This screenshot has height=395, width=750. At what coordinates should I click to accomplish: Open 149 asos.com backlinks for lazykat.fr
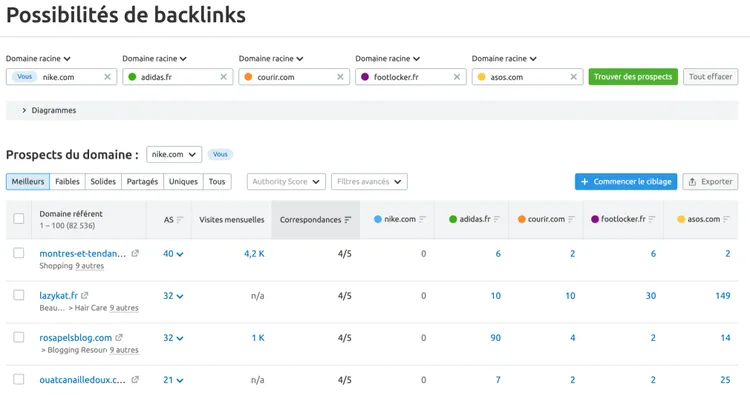coord(723,296)
